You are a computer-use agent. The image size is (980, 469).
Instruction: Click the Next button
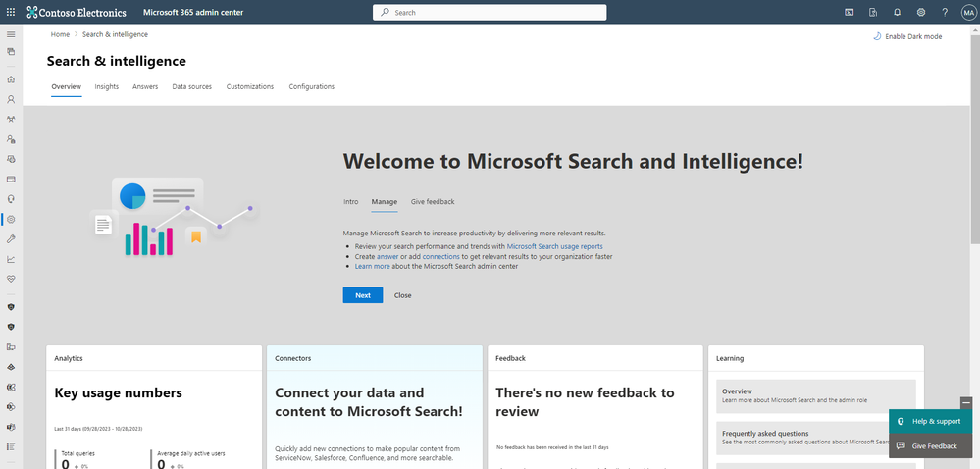(363, 295)
